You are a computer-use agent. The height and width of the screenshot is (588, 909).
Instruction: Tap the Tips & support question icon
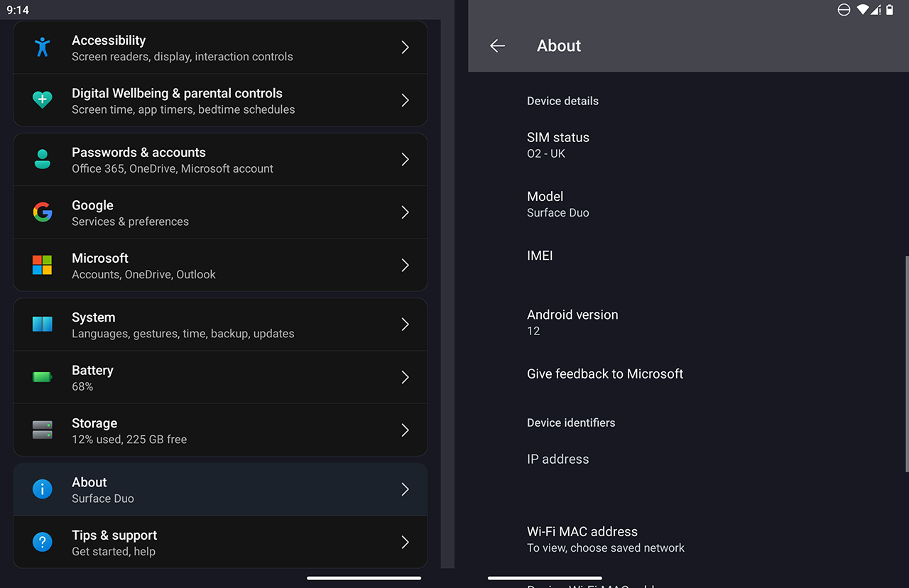point(43,543)
